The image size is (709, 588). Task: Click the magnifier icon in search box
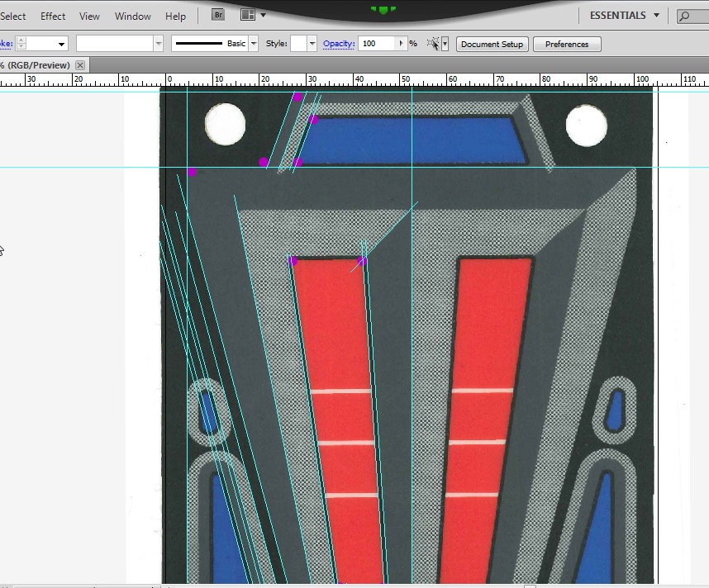pyautogui.click(x=685, y=16)
